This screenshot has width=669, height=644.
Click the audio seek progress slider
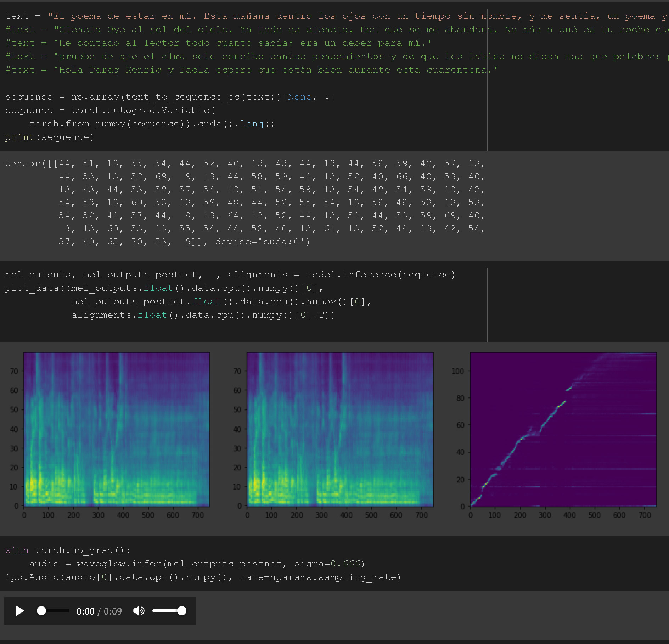coord(53,611)
